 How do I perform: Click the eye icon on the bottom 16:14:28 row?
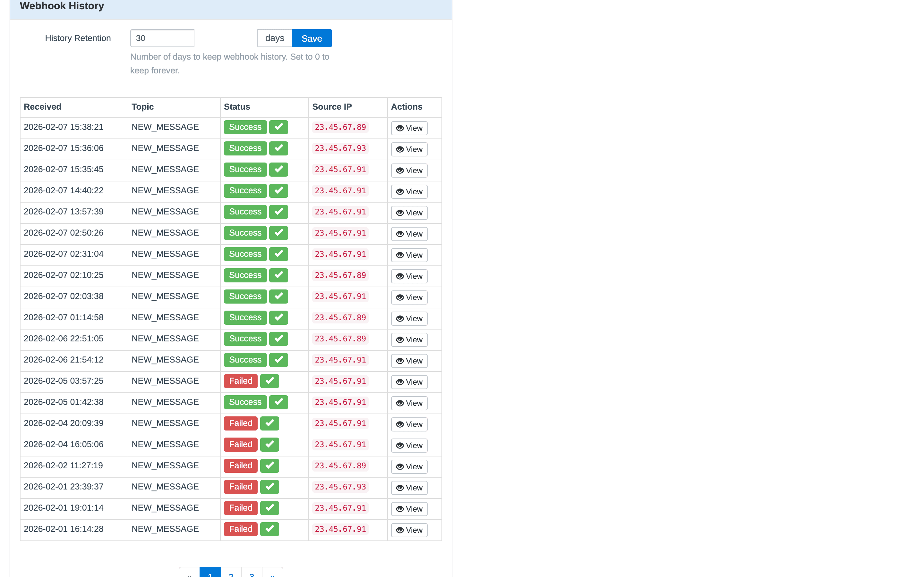pos(400,530)
